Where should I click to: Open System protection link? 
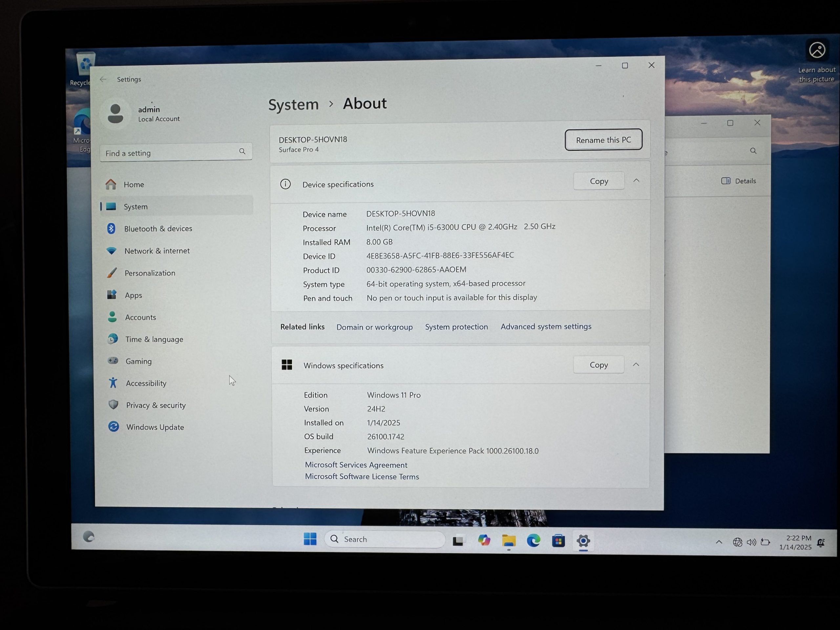coord(456,326)
